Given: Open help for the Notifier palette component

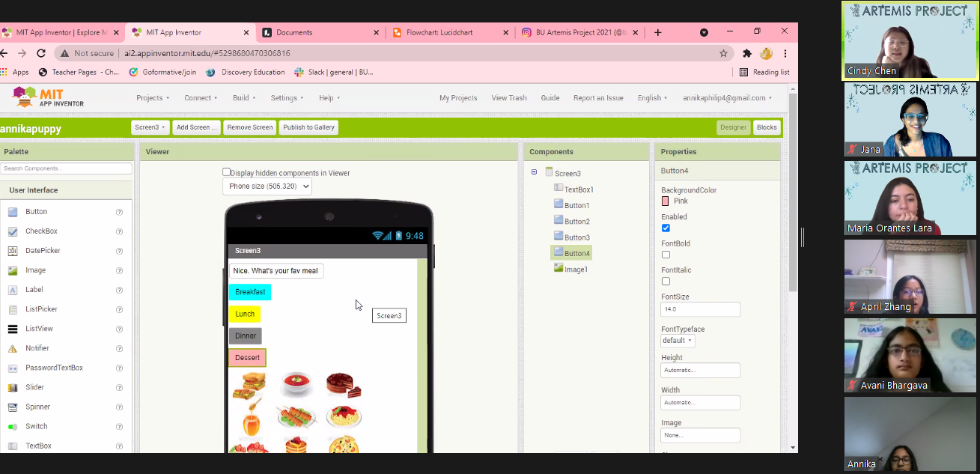Looking at the screenshot, I should pyautogui.click(x=120, y=348).
